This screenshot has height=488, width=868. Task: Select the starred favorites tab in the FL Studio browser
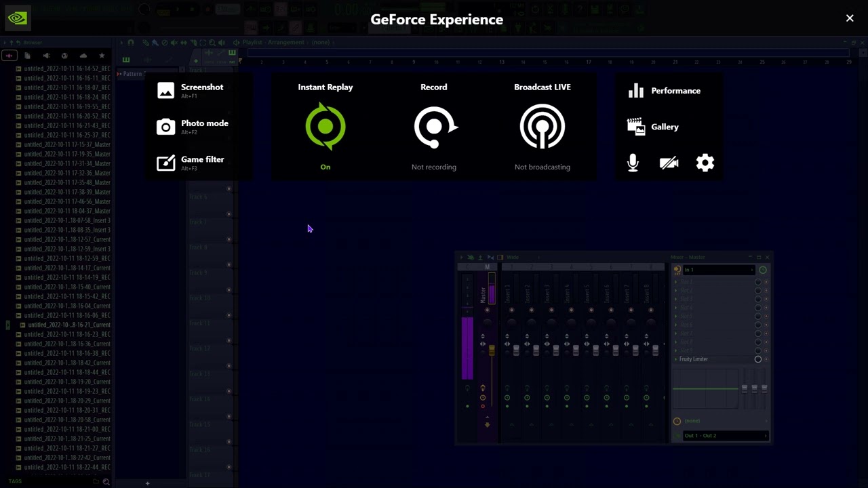click(x=102, y=56)
